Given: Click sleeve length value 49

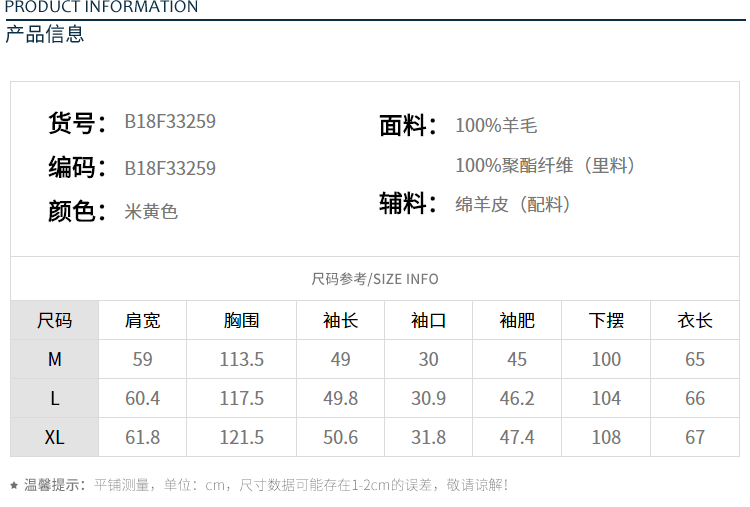Looking at the screenshot, I should point(341,359).
